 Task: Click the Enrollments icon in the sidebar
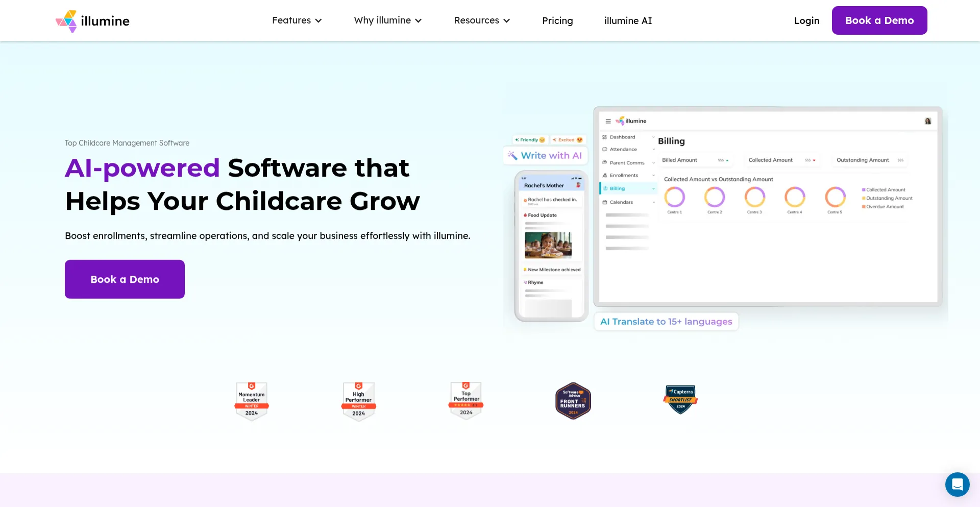[x=604, y=175]
